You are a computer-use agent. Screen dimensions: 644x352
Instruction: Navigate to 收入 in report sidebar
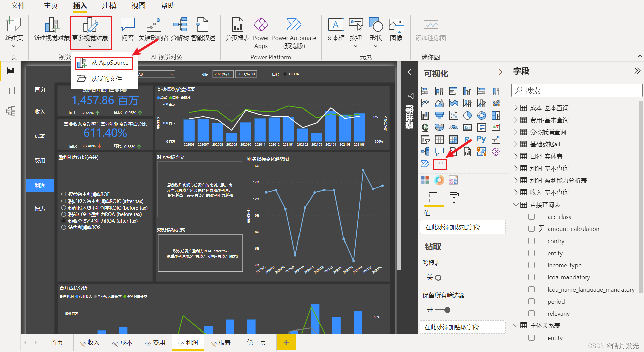pyautogui.click(x=40, y=112)
